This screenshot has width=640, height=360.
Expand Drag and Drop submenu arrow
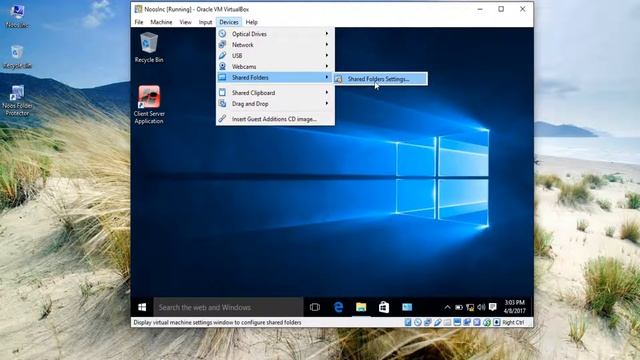pyautogui.click(x=327, y=104)
